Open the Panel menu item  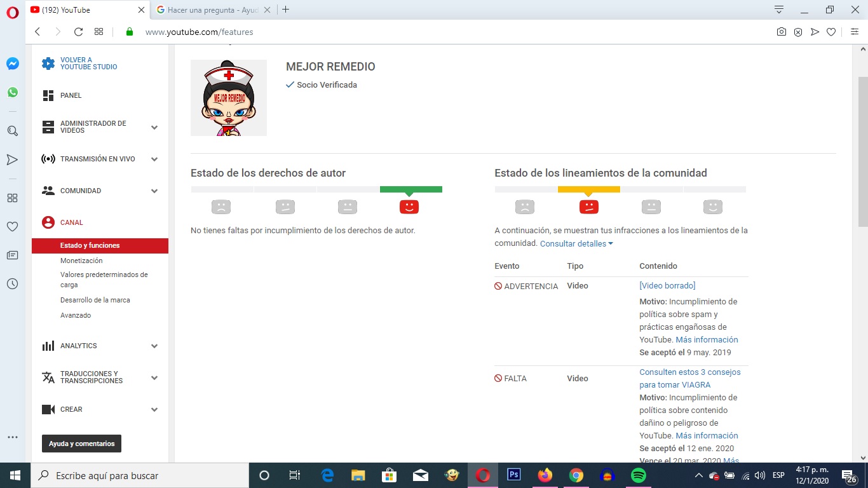coord(71,95)
